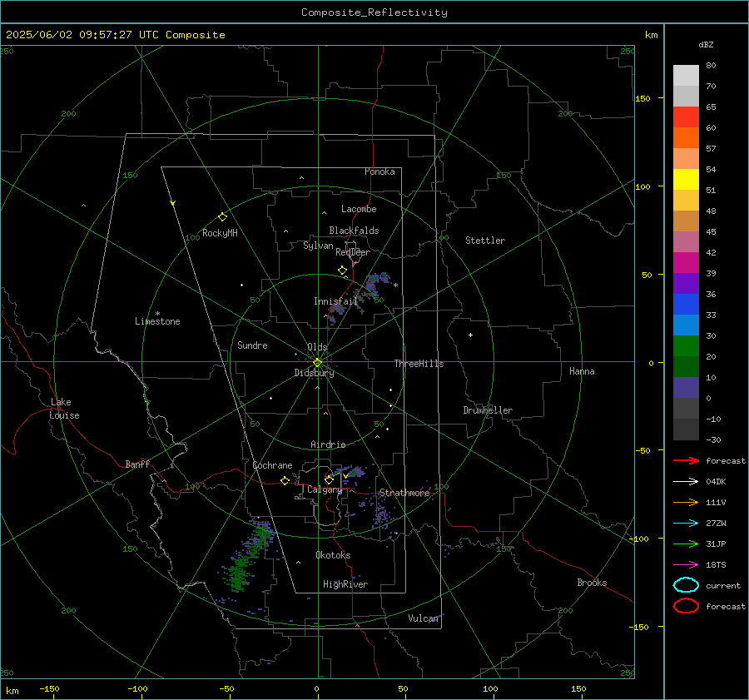Click the yellow radar-site diamond near Didsbury
This screenshot has height=700, width=749.
[x=317, y=363]
